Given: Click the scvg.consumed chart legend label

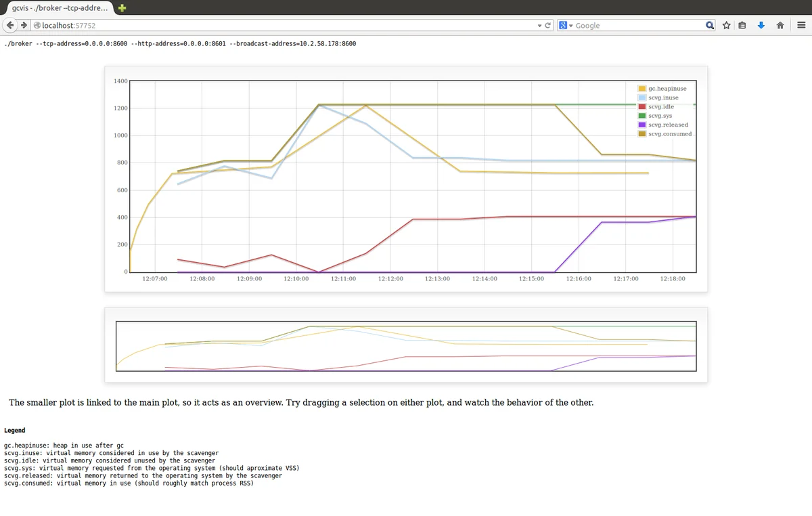Looking at the screenshot, I should coord(670,134).
